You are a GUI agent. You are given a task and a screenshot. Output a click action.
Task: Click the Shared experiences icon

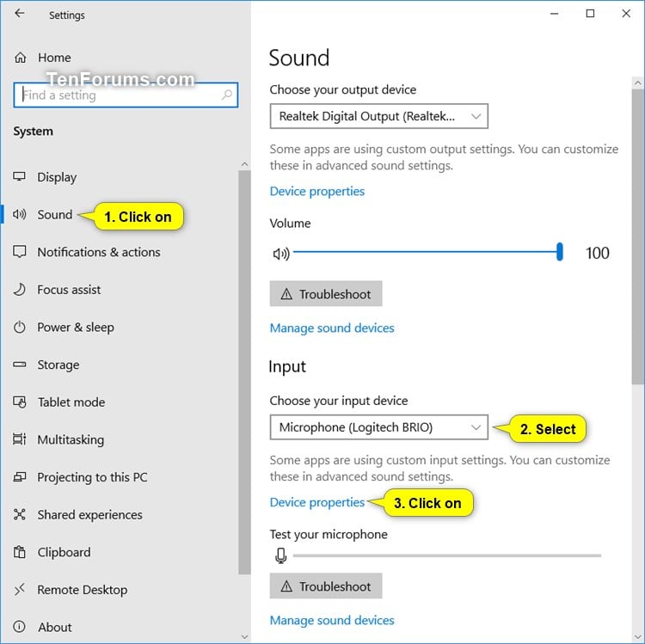tap(19, 514)
